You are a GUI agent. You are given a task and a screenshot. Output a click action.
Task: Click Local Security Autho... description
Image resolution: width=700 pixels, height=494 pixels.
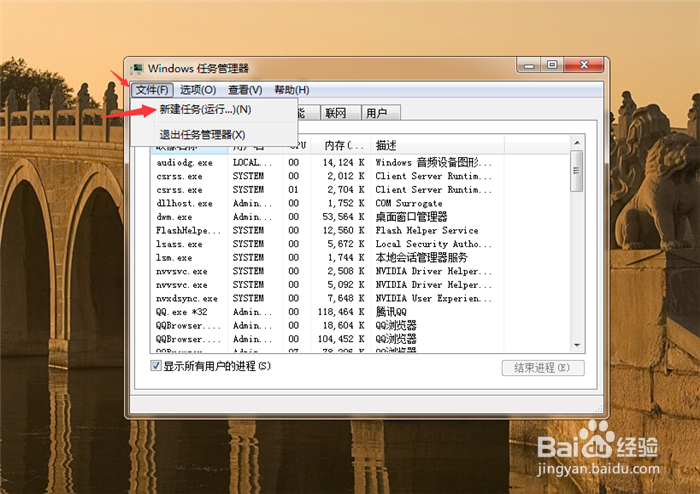(x=433, y=245)
